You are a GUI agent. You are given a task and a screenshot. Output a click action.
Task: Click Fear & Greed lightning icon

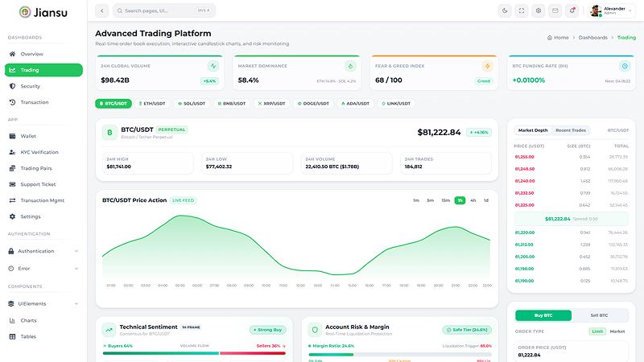point(487,66)
